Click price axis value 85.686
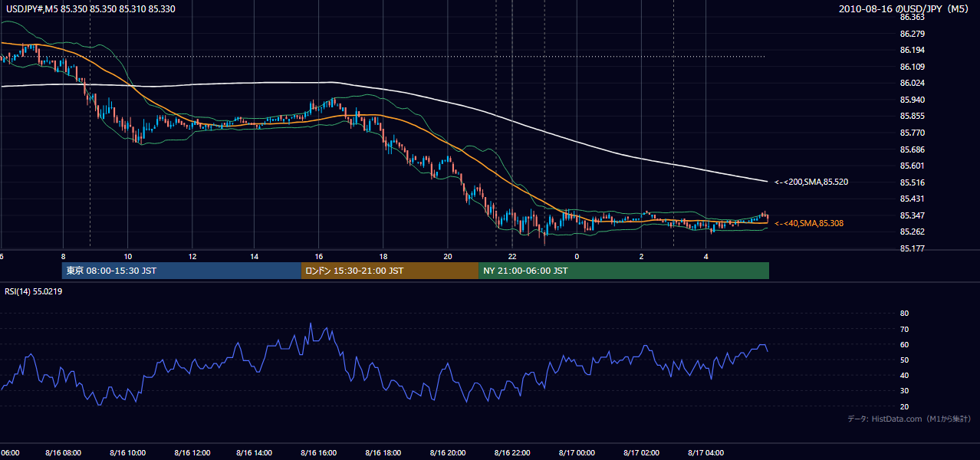980x460 pixels. click(x=913, y=149)
